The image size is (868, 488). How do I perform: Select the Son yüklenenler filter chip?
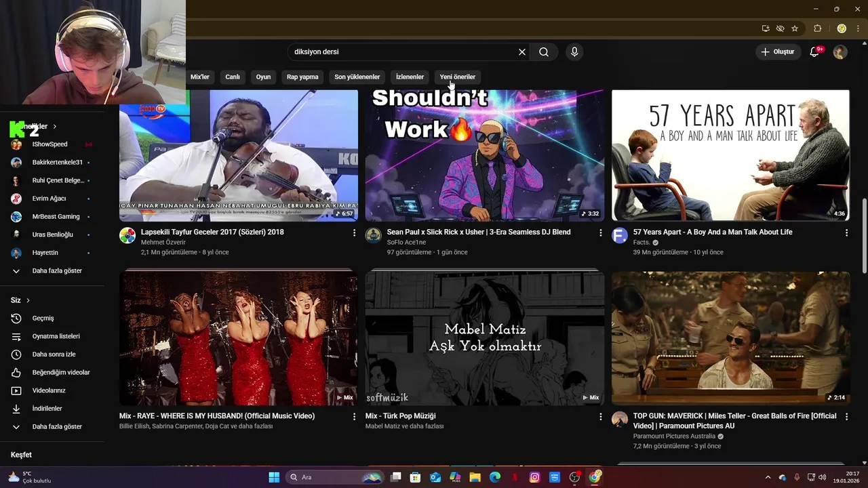point(357,77)
